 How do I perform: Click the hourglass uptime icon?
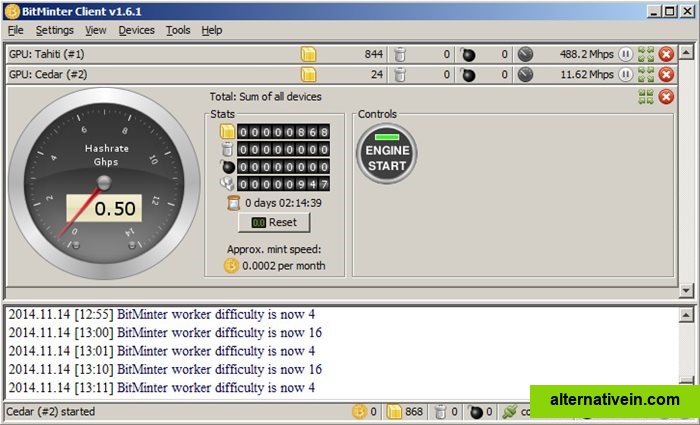coord(233,203)
